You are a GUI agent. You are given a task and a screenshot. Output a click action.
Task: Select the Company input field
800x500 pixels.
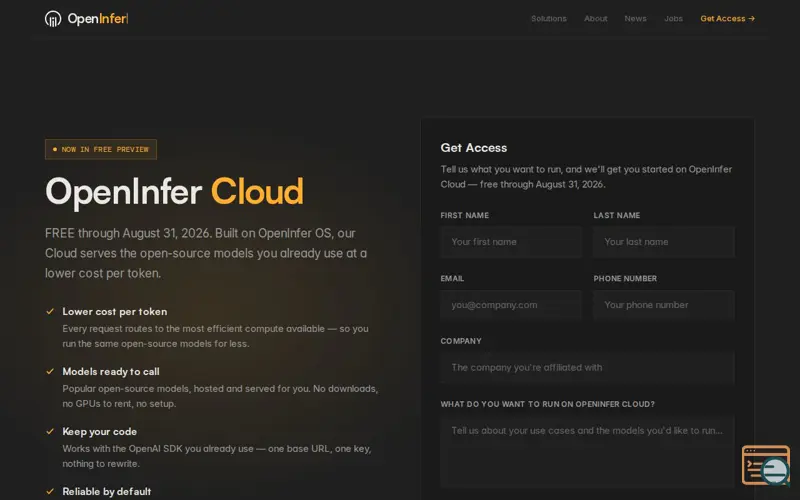coord(587,367)
